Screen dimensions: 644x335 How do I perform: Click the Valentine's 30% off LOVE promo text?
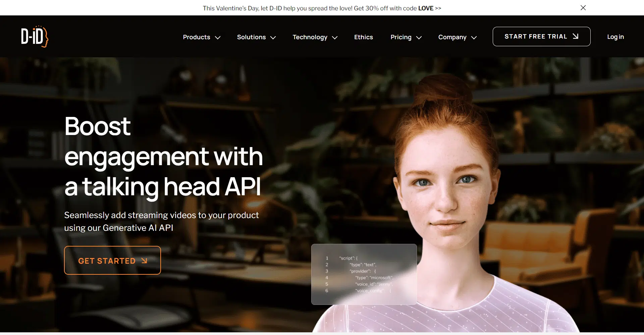point(322,8)
